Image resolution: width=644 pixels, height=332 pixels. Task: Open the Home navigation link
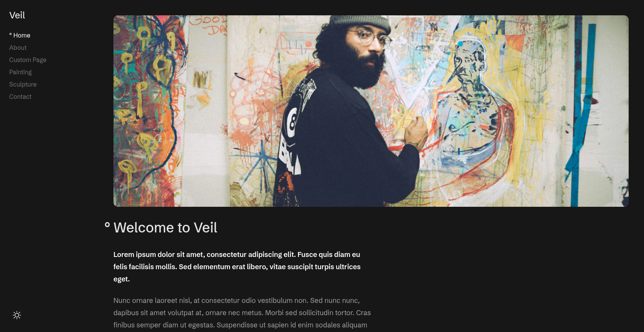point(22,35)
